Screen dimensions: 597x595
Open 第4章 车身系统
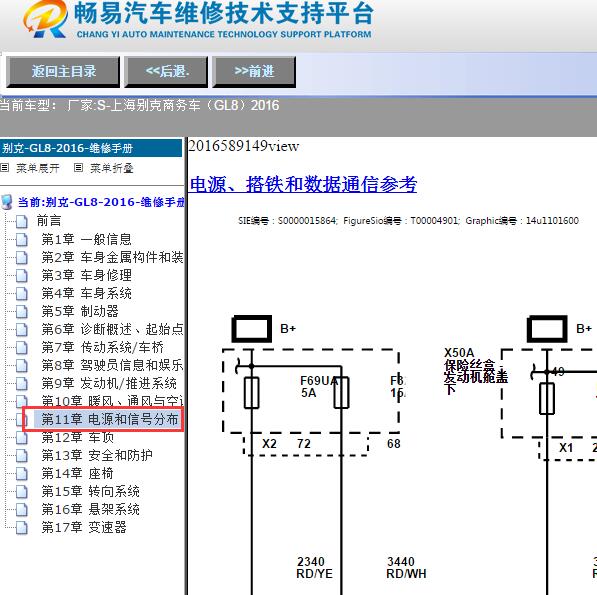click(x=86, y=293)
